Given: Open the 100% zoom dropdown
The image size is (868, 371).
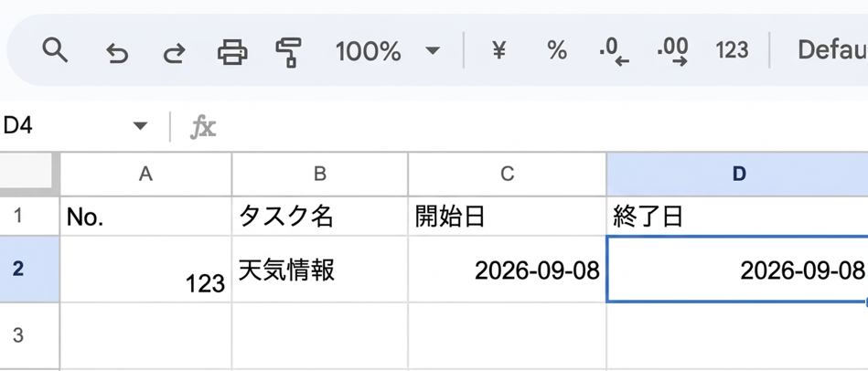Looking at the screenshot, I should pos(388,51).
